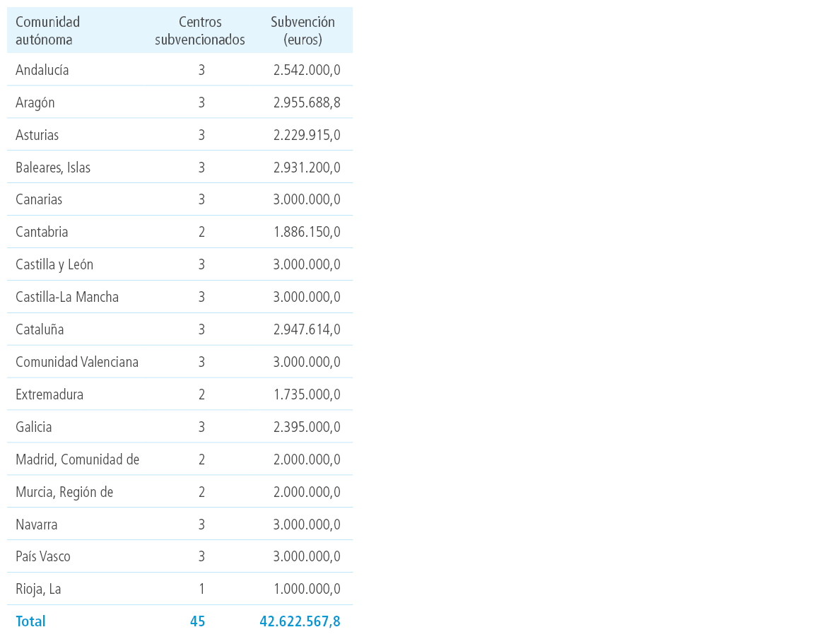
Task: Click the Canarias subsidy amount
Action: pyautogui.click(x=307, y=199)
